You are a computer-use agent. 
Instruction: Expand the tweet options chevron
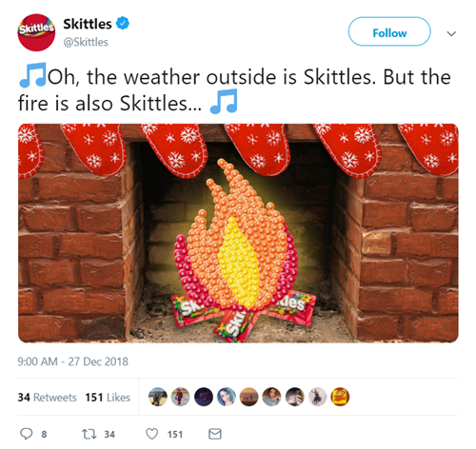coord(451,33)
